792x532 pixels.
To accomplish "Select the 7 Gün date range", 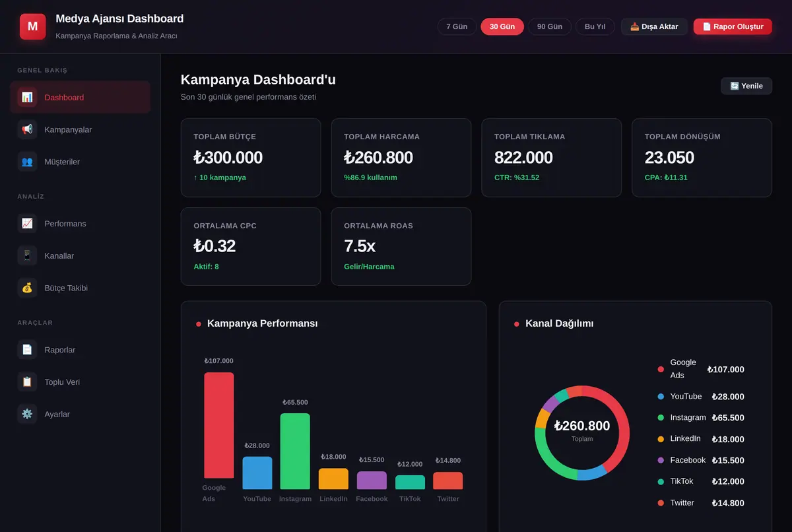I will coord(457,26).
